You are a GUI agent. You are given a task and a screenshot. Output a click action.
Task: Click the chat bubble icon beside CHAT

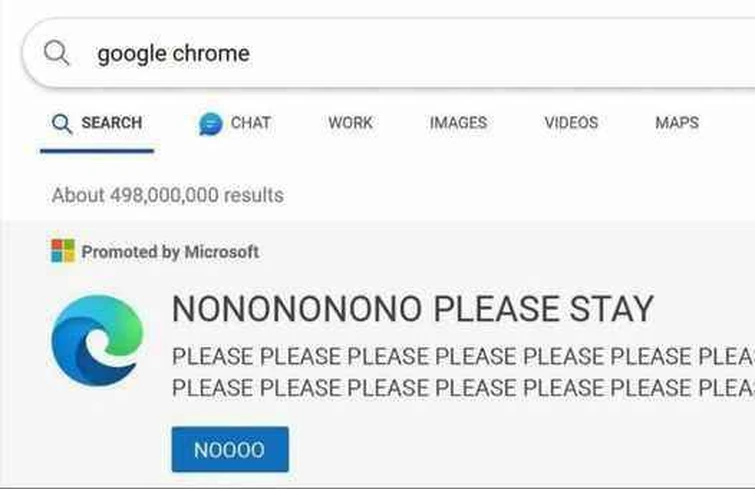coord(210,124)
